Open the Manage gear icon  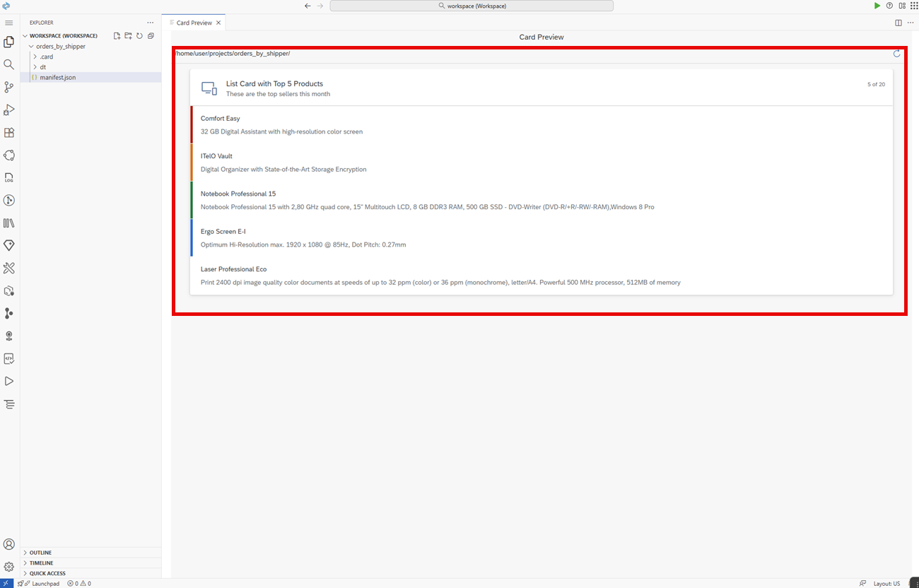pos(9,567)
